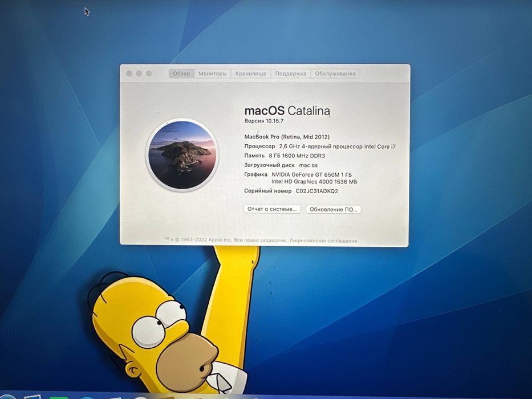The width and height of the screenshot is (532, 399).
Task: Click the serial number C02JC31ADKQ2
Action: pos(317,191)
